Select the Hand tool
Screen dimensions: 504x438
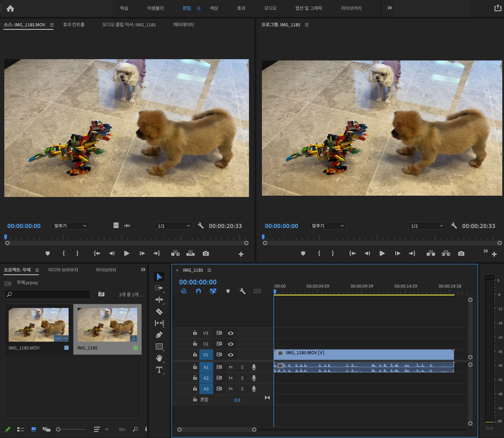point(159,358)
